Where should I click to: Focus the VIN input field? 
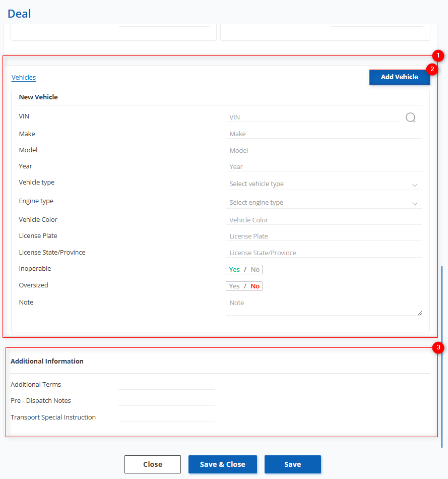point(312,117)
